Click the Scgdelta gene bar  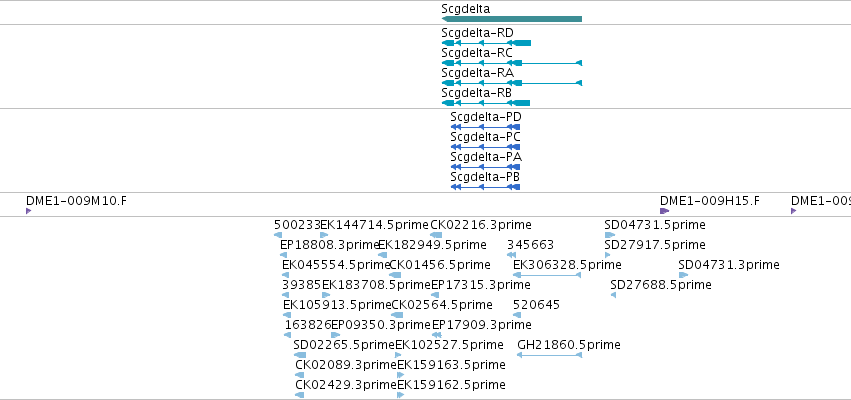click(512, 19)
